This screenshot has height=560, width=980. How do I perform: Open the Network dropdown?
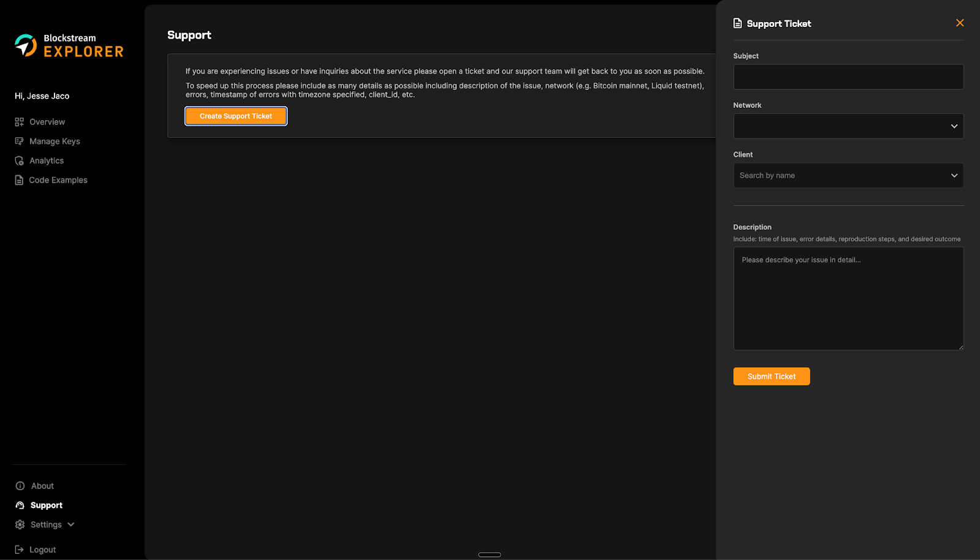(x=848, y=126)
